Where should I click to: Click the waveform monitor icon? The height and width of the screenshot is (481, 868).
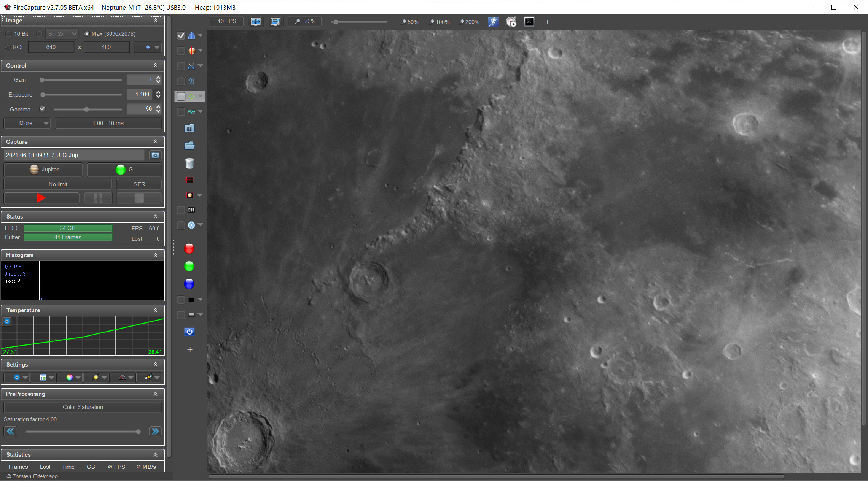[x=191, y=112]
